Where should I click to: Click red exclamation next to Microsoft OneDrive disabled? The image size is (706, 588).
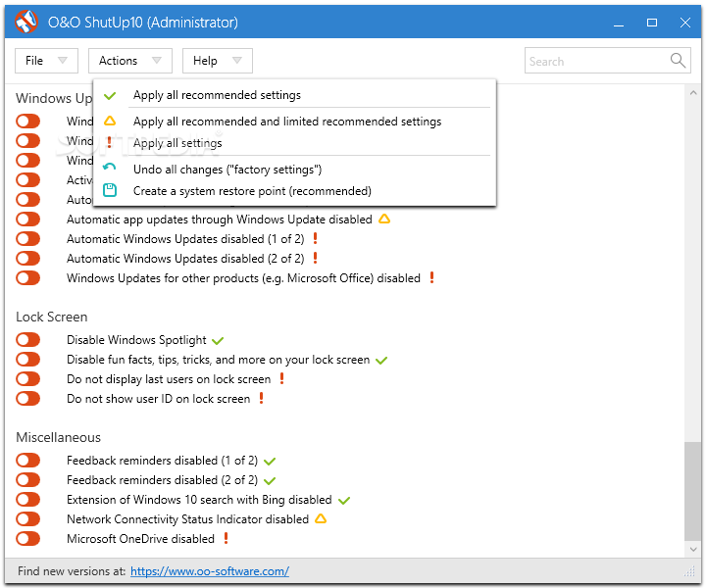227,538
